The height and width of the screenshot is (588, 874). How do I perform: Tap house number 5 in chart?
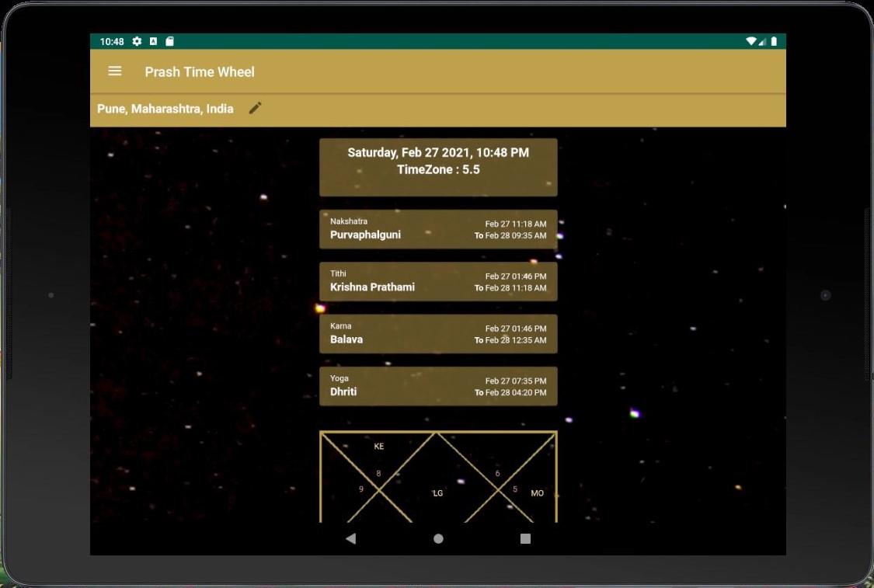[x=515, y=489]
